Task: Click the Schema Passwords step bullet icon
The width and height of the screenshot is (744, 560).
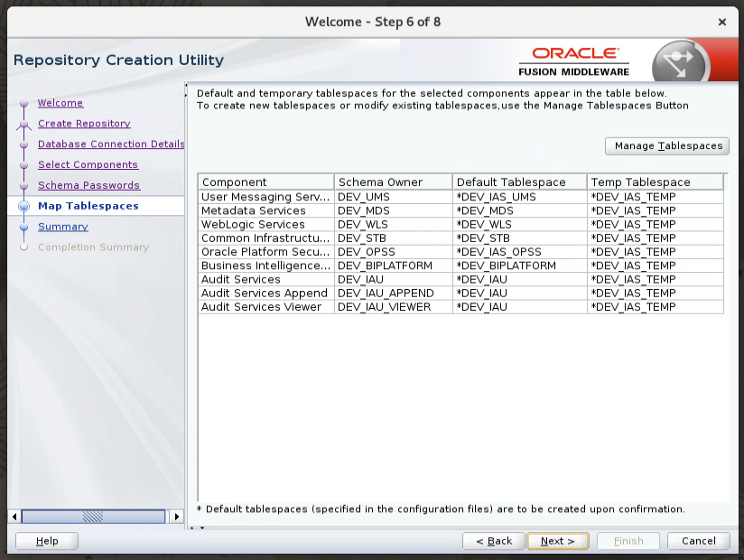Action: (x=23, y=185)
